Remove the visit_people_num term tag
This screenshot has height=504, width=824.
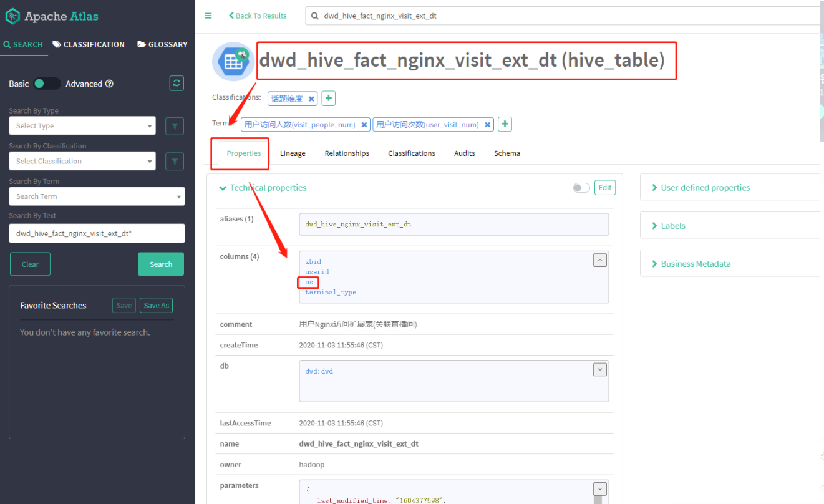pos(364,125)
